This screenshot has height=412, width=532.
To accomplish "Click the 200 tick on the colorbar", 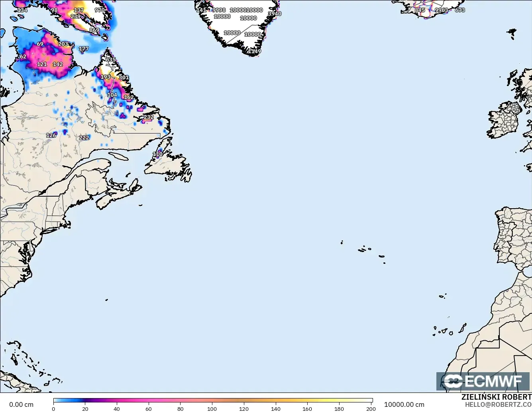I will point(371,408).
